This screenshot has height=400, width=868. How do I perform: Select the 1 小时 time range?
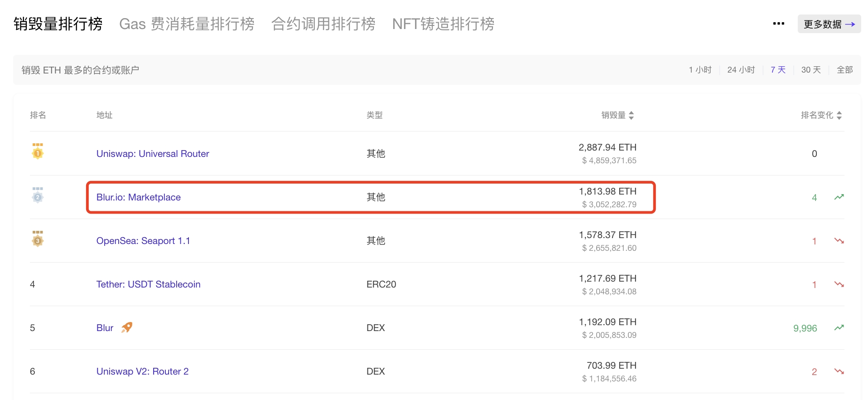point(700,70)
